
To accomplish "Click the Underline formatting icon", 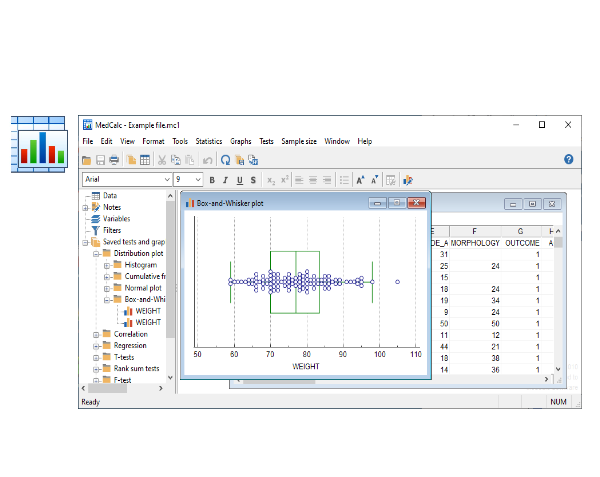I will [239, 180].
